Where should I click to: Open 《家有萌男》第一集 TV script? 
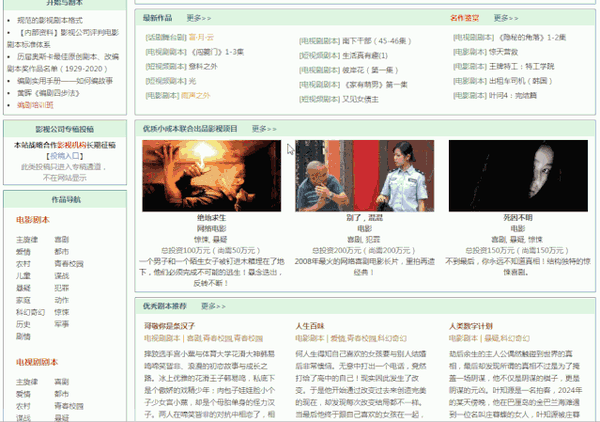point(375,85)
